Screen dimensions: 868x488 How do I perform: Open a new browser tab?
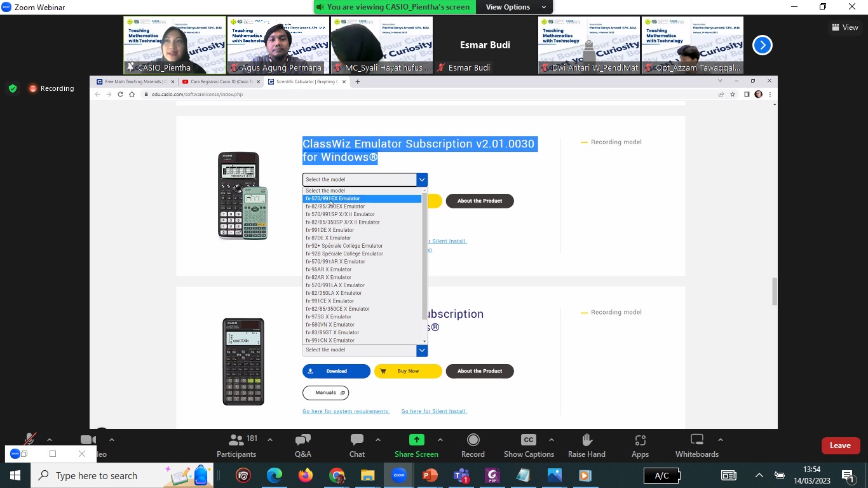pos(358,81)
